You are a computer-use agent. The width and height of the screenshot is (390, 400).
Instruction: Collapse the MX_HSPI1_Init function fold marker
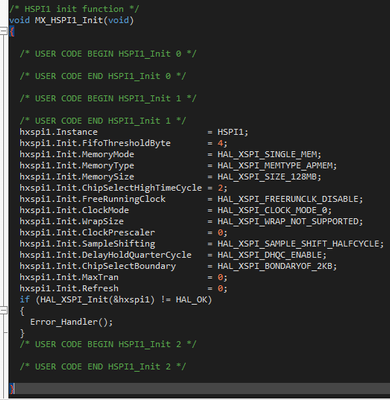[4, 31]
